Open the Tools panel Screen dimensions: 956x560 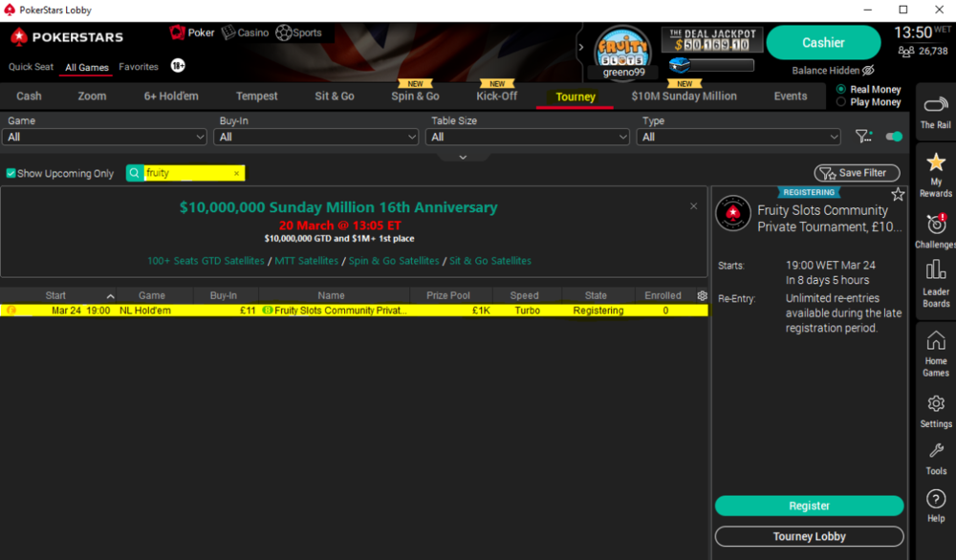[935, 456]
